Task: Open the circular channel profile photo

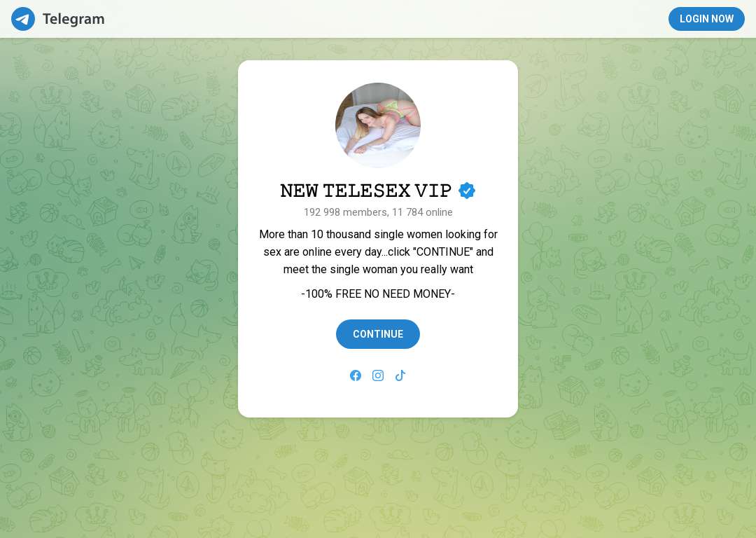Action: (x=378, y=125)
